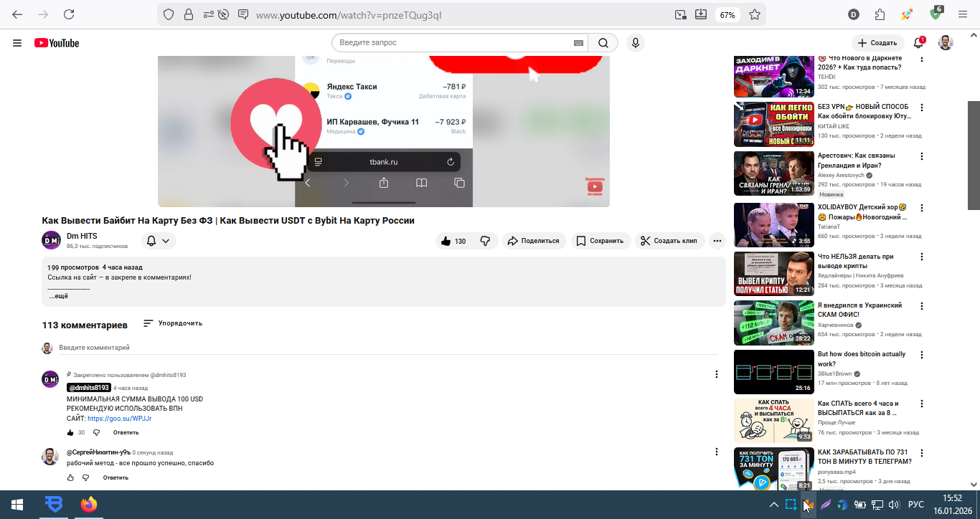Open YouTube notifications bell
This screenshot has height=519, width=980.
click(918, 43)
